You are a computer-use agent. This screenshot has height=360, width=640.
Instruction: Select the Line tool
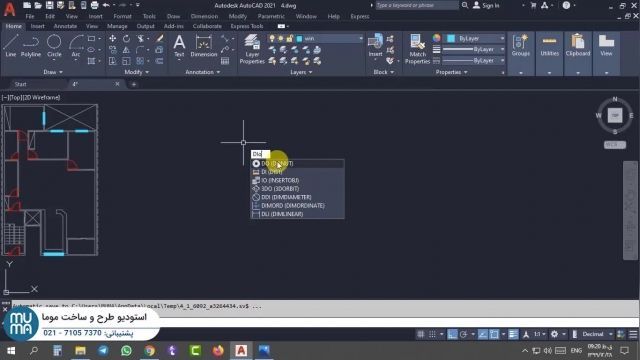click(10, 45)
